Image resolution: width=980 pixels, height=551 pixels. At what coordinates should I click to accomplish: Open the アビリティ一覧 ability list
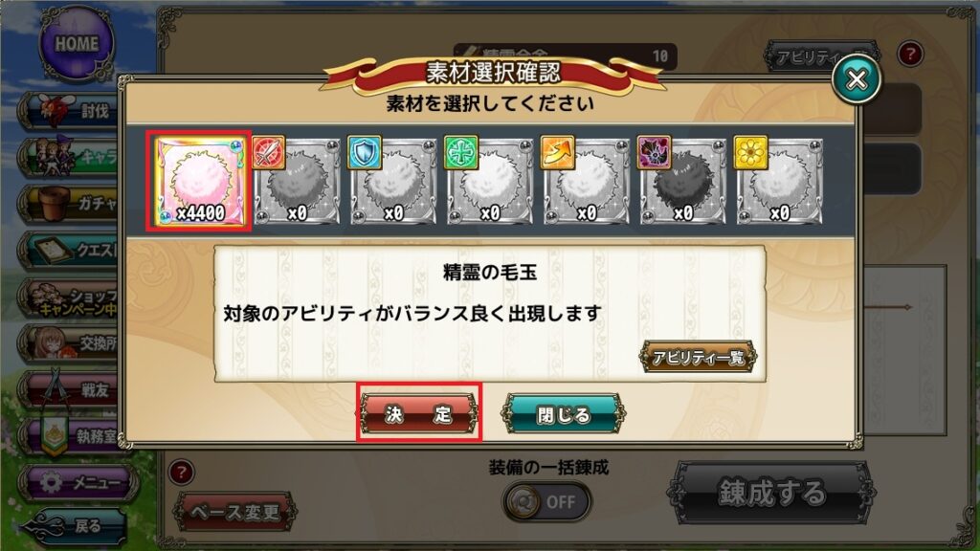[x=698, y=358]
